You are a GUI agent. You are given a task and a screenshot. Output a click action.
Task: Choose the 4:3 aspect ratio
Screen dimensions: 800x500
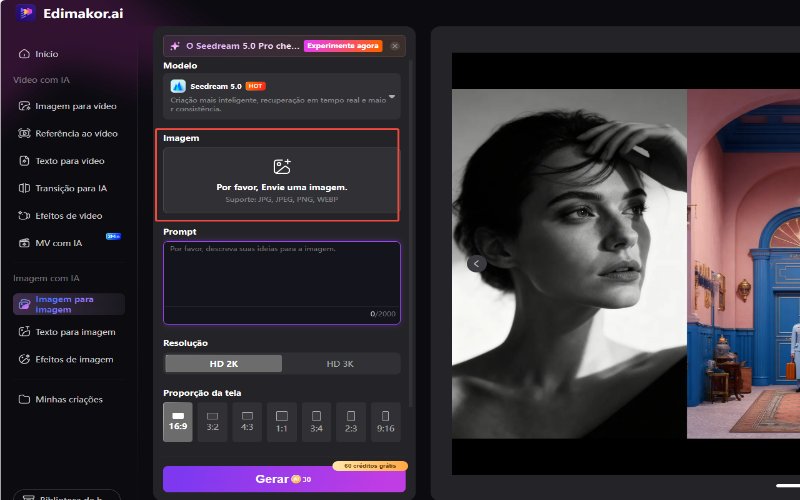(x=247, y=422)
